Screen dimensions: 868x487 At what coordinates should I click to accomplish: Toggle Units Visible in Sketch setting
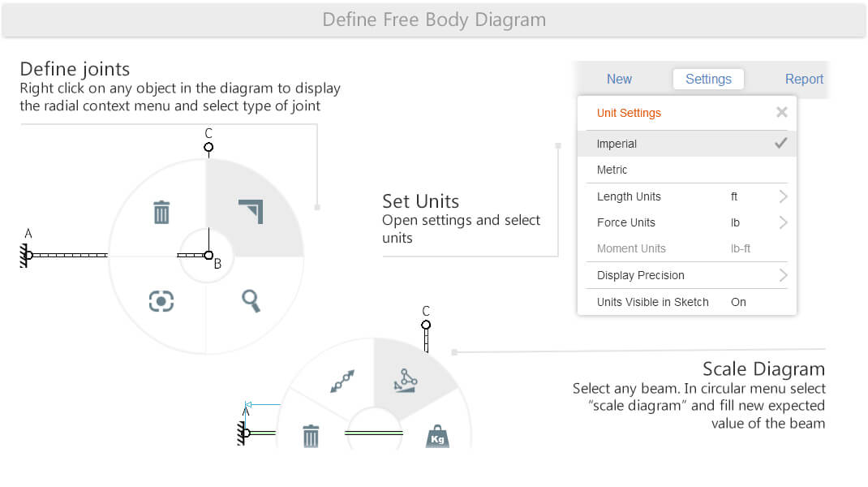(x=687, y=302)
